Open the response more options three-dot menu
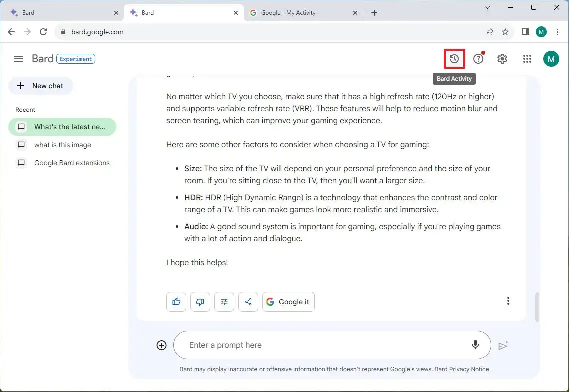The height and width of the screenshot is (392, 569). click(508, 301)
